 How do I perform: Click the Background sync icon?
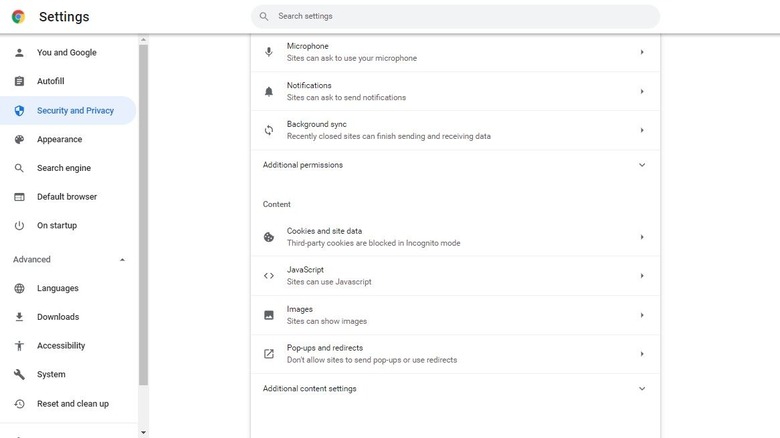(x=268, y=130)
